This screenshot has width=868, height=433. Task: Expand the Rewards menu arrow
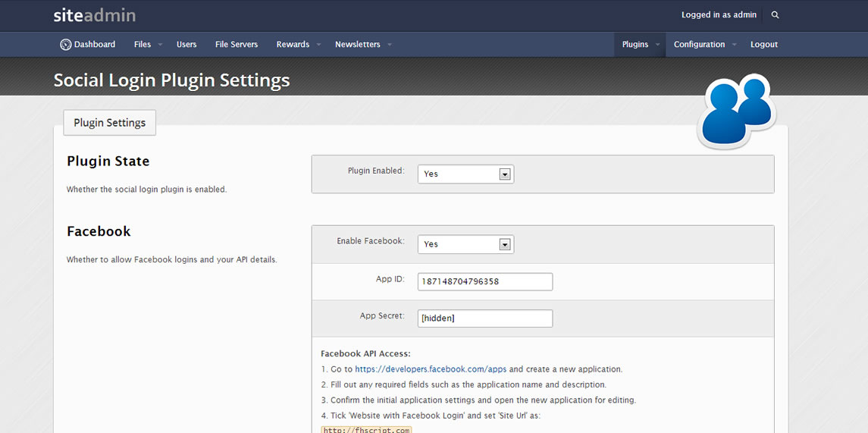[x=318, y=44]
